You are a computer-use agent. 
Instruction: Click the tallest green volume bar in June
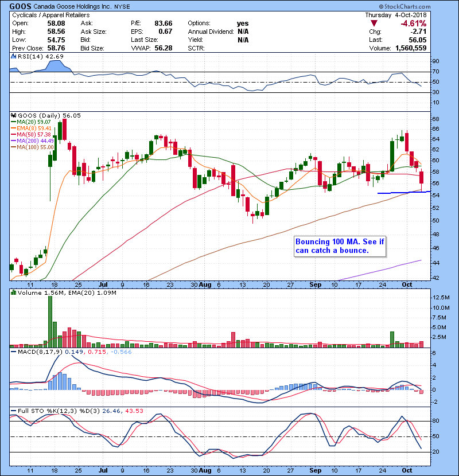tap(50, 322)
